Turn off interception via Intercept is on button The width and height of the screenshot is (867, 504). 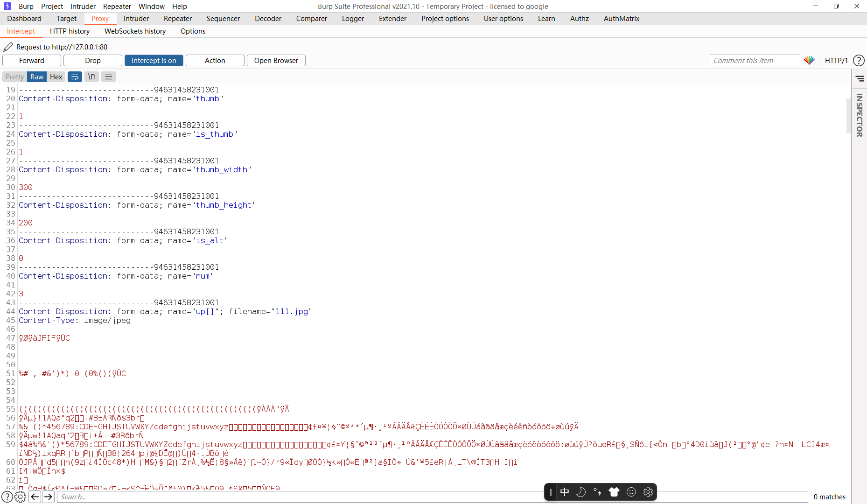pyautogui.click(x=154, y=60)
